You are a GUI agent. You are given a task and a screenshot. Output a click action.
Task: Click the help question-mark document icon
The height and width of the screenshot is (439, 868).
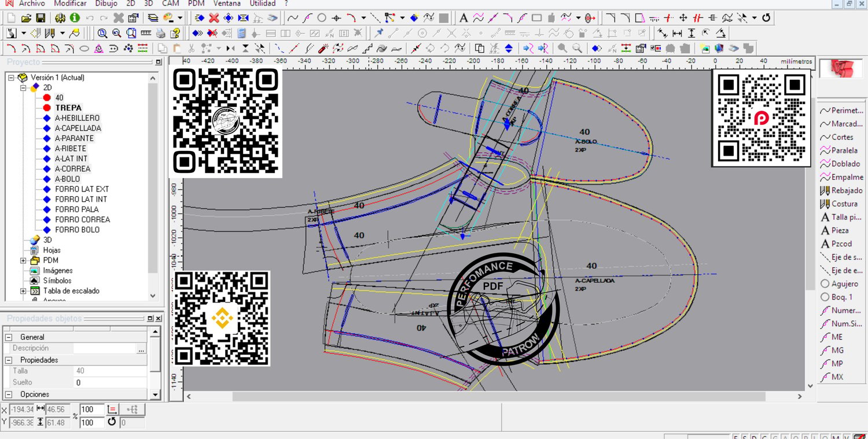(x=175, y=33)
